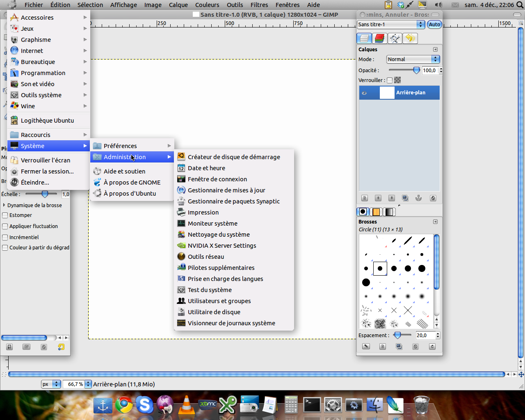This screenshot has height=420, width=525.
Task: Open the Mode dropdown showing Normal
Action: point(413,59)
